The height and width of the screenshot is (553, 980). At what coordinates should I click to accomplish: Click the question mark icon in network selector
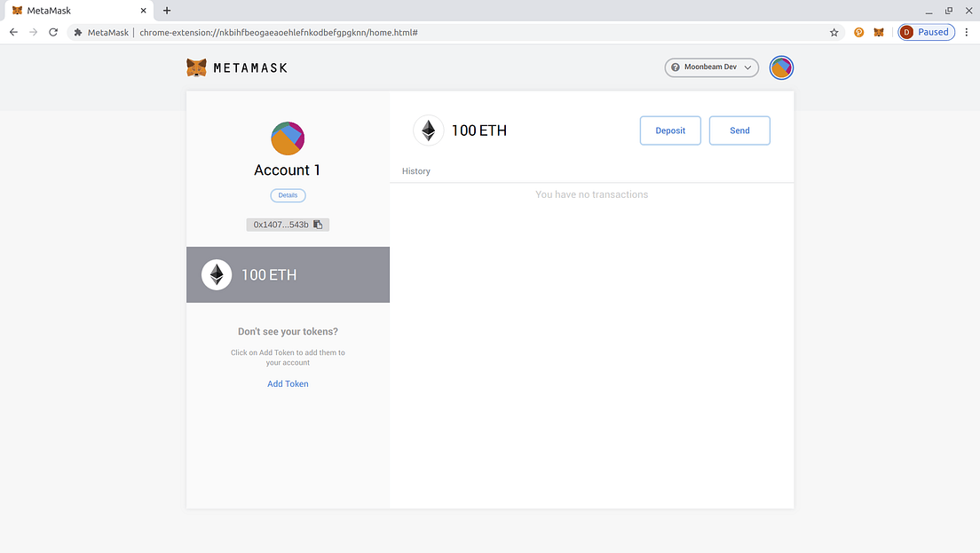pyautogui.click(x=675, y=67)
